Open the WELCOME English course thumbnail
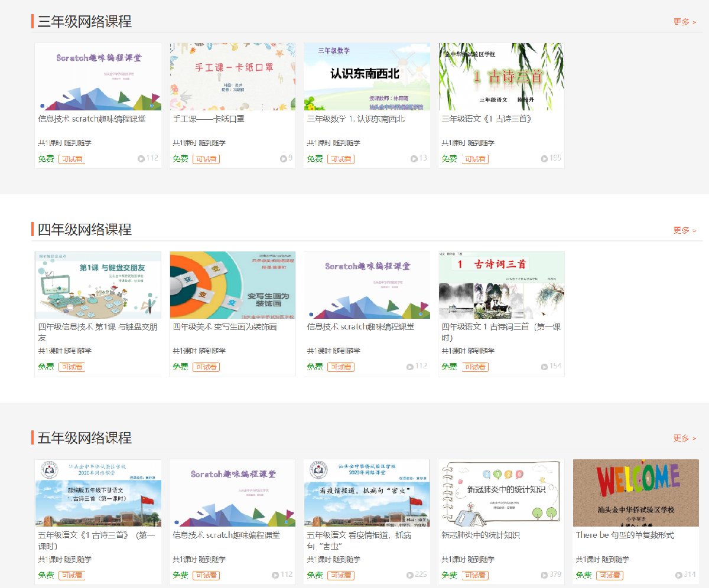 point(636,493)
